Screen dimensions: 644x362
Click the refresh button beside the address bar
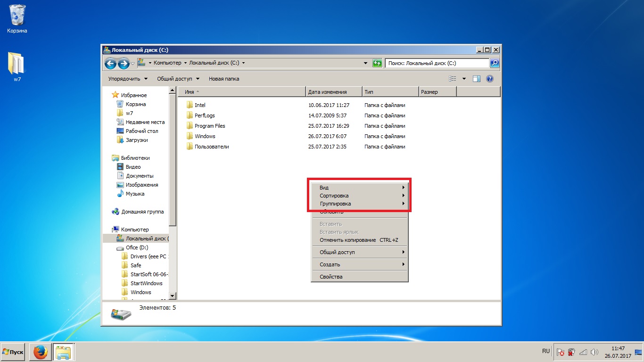tap(377, 63)
